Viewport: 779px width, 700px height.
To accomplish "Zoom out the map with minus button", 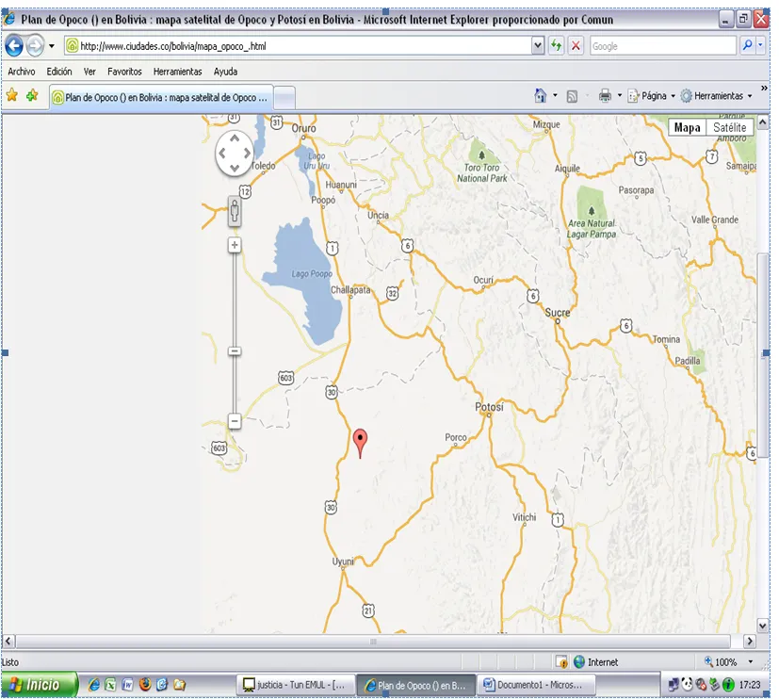I will pos(235,421).
